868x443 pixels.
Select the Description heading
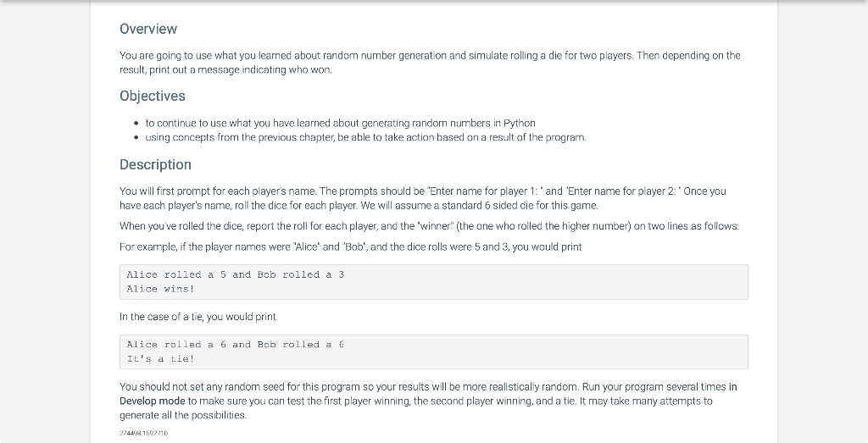tap(156, 164)
